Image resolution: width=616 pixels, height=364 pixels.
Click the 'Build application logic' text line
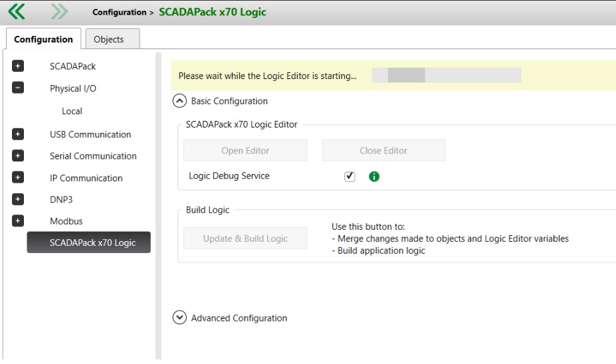[378, 250]
